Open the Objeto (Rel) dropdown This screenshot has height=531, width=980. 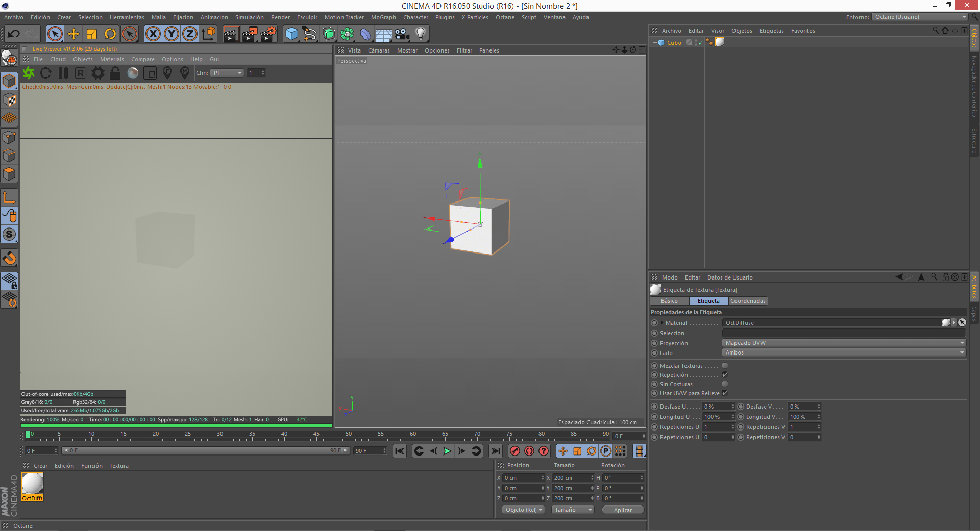pos(524,510)
